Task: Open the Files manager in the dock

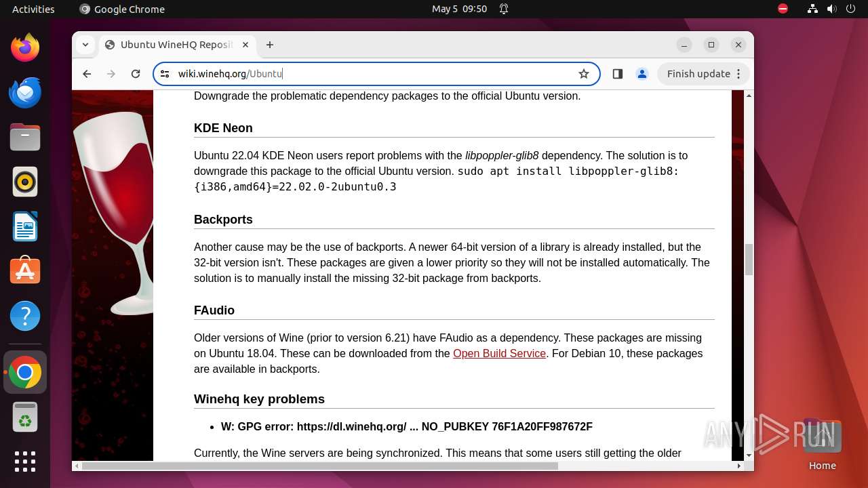Action: tap(25, 138)
